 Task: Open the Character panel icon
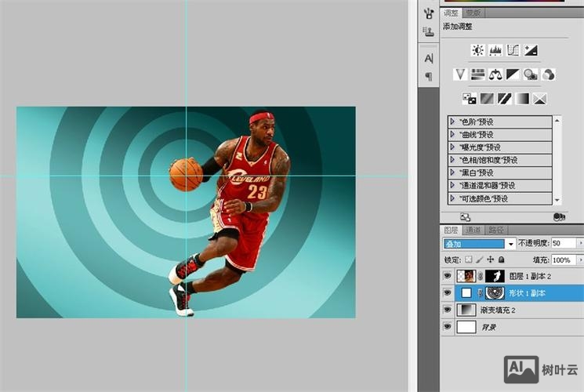point(429,58)
